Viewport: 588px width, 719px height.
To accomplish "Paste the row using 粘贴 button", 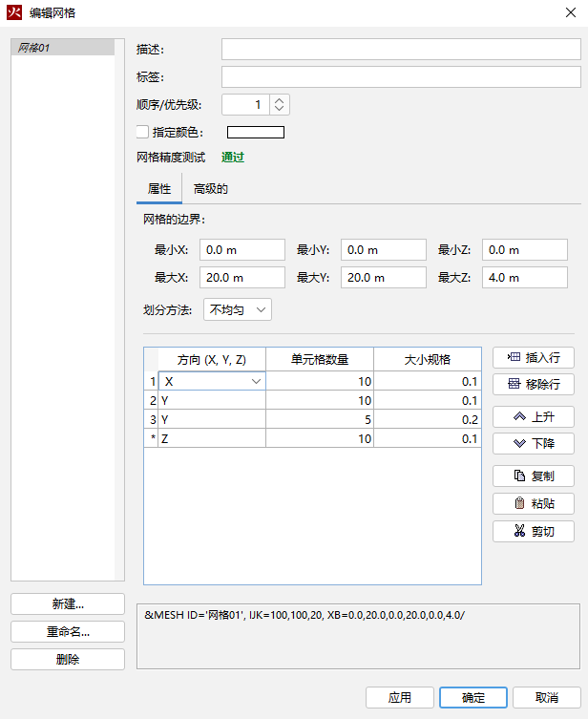I will [534, 503].
